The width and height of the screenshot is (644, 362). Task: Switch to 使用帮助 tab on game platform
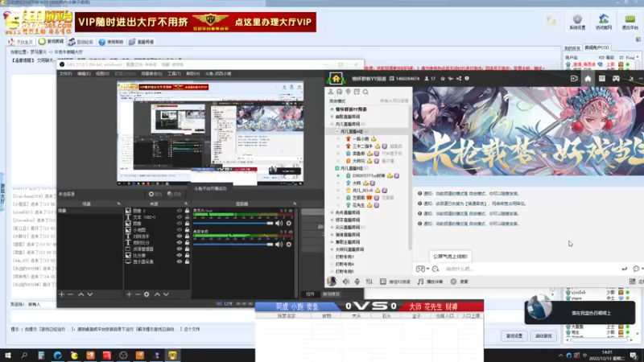[x=111, y=42]
